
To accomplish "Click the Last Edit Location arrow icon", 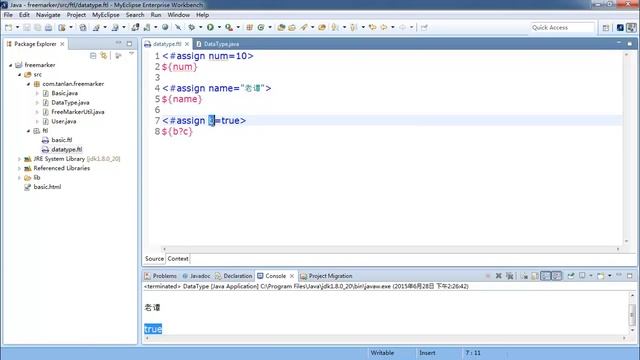I will pyautogui.click(x=372, y=27).
